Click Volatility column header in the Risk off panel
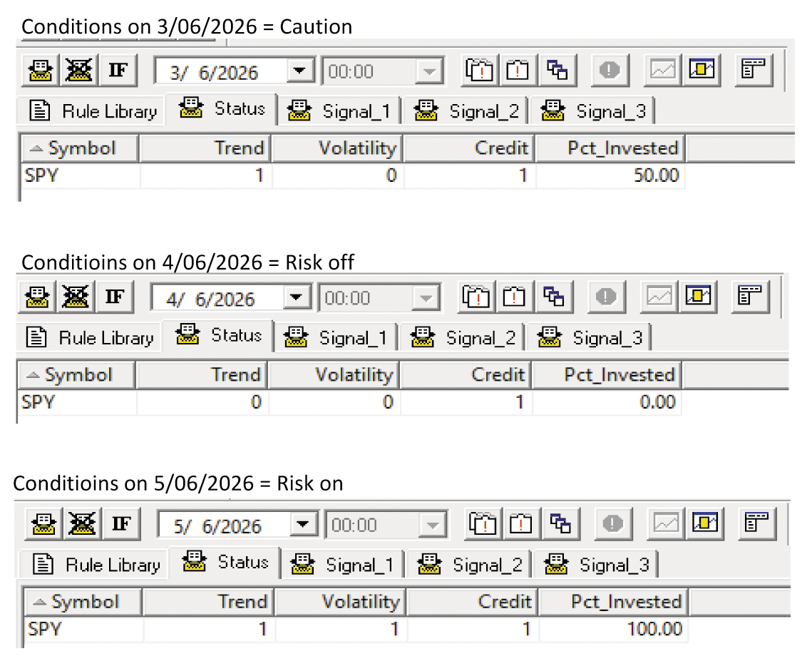The width and height of the screenshot is (812, 661). (334, 375)
